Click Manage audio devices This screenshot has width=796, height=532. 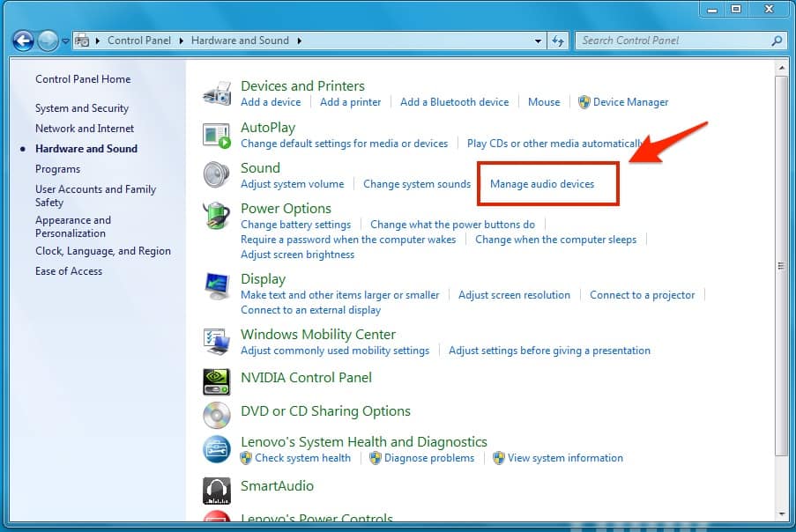[541, 184]
